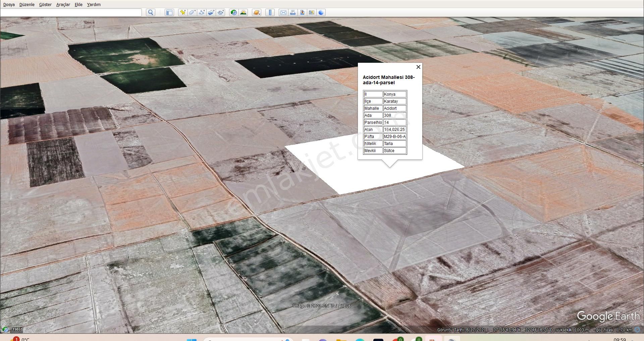Click the 'göz hizası 1.70 km' readout
The image size is (644, 341).
pos(614,330)
